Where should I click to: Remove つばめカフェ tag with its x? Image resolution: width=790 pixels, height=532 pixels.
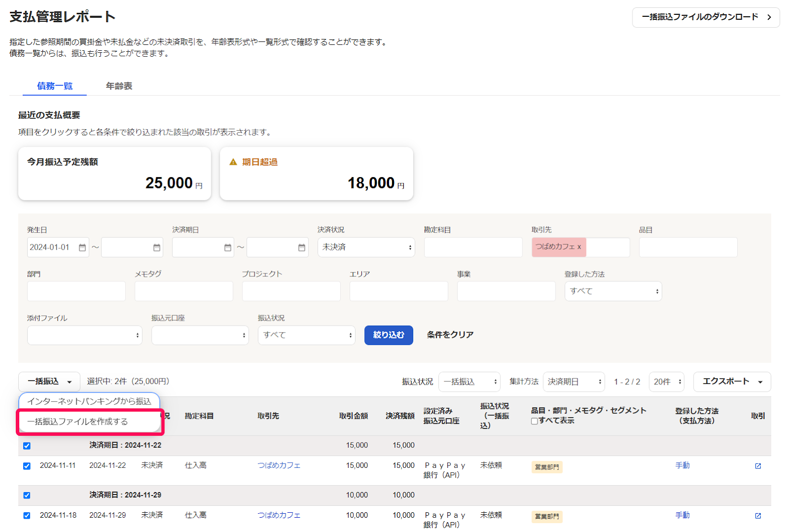point(579,247)
